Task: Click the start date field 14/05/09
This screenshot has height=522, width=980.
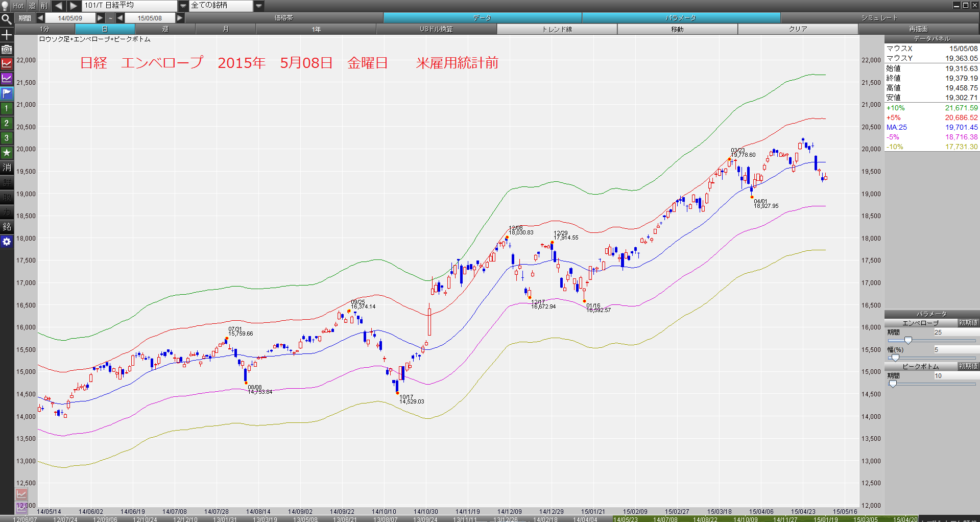Action: click(x=70, y=18)
